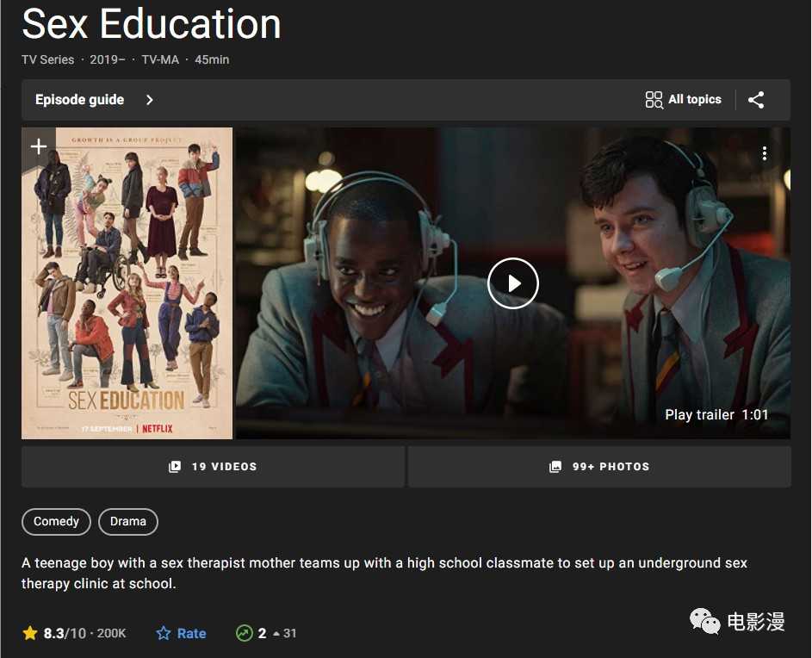
Task: Click the blue outlined Rate star
Action: pos(164,633)
